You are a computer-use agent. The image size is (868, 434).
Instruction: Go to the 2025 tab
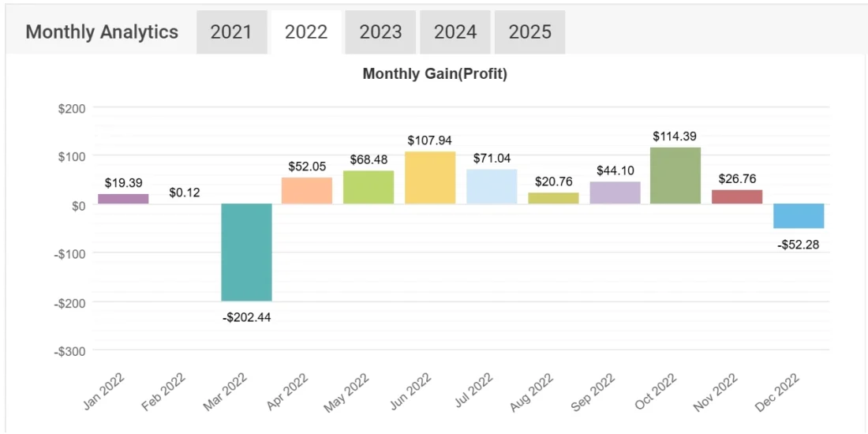(529, 32)
